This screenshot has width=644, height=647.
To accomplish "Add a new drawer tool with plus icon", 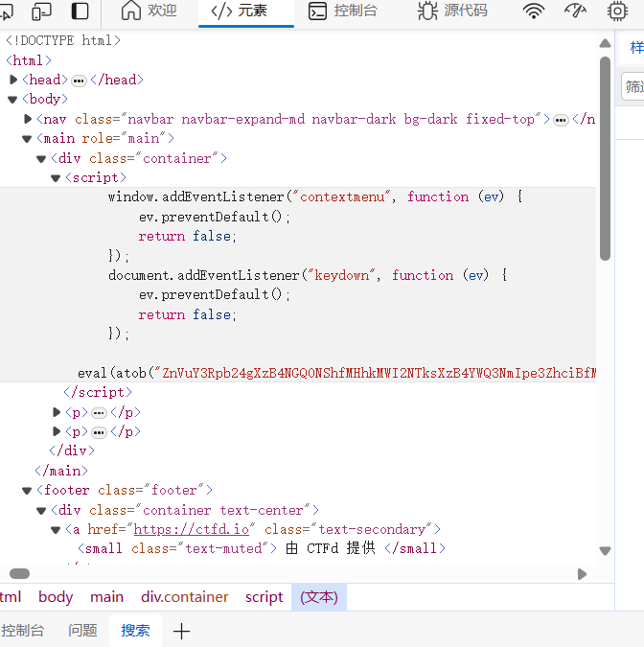I will click(x=181, y=631).
